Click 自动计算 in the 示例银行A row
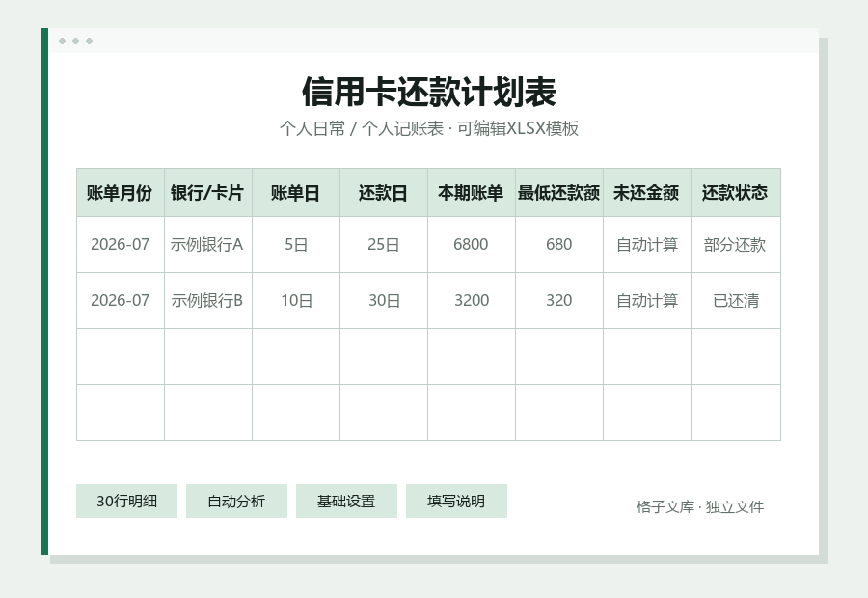Image resolution: width=868 pixels, height=598 pixels. coord(646,244)
